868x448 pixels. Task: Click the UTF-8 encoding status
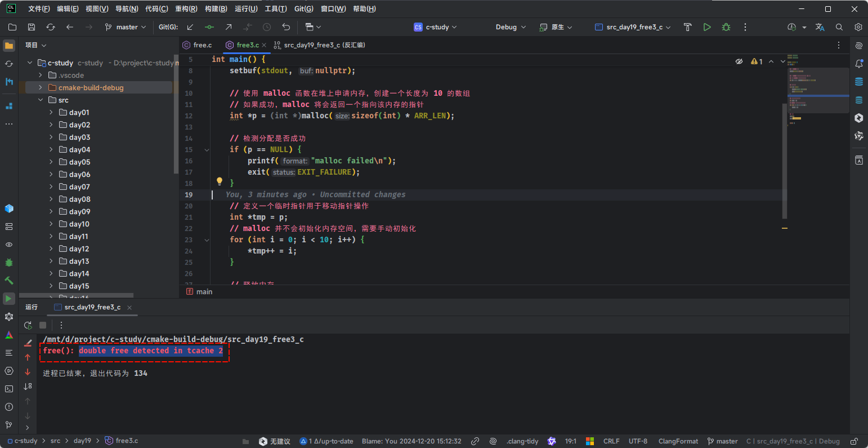point(638,441)
